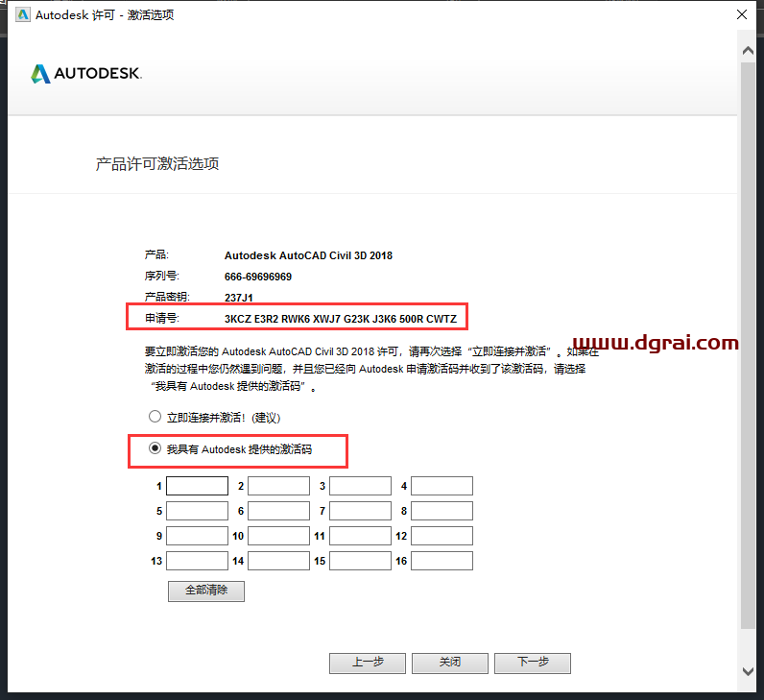Image resolution: width=764 pixels, height=700 pixels.
Task: Click activation code field 16
Action: point(442,561)
